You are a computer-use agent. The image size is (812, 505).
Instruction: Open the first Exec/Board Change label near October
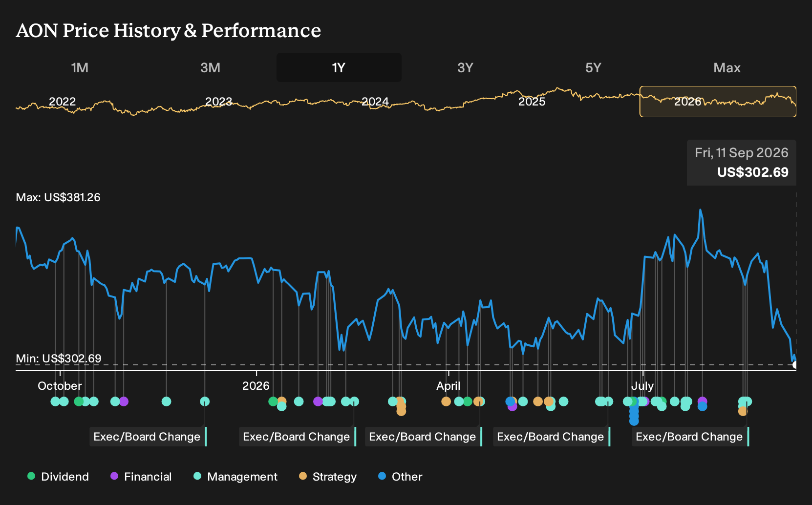(x=148, y=437)
